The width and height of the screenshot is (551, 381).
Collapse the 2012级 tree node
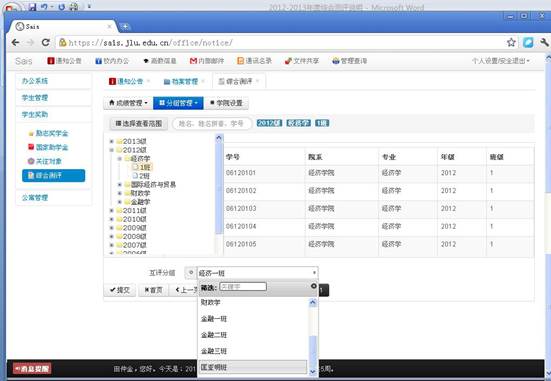point(111,150)
